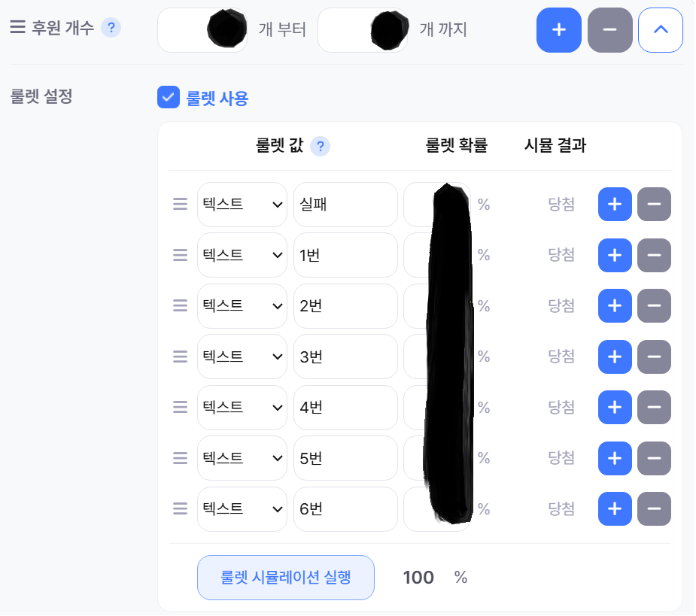Click the 개 부터 minimum count input field

click(x=184, y=31)
